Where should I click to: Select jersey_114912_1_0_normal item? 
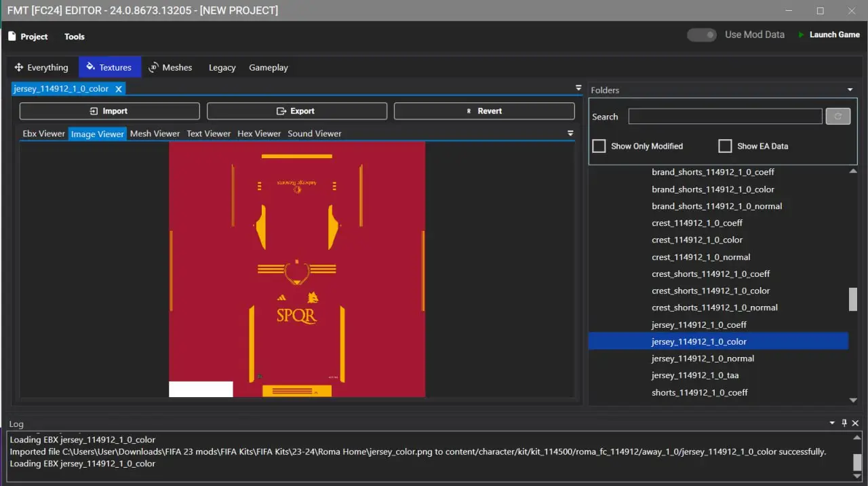point(703,358)
